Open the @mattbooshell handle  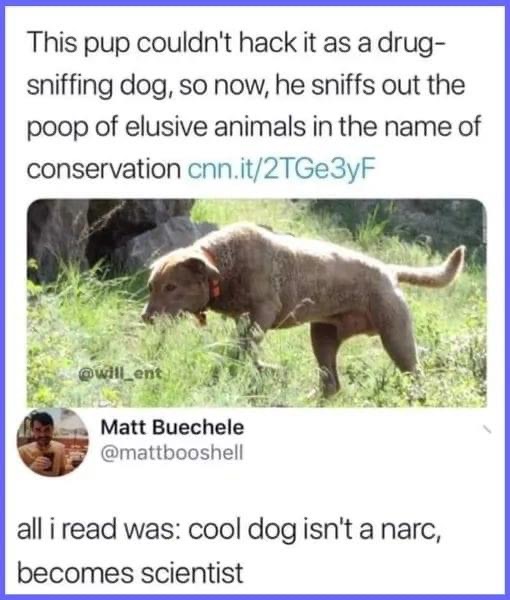(x=172, y=453)
